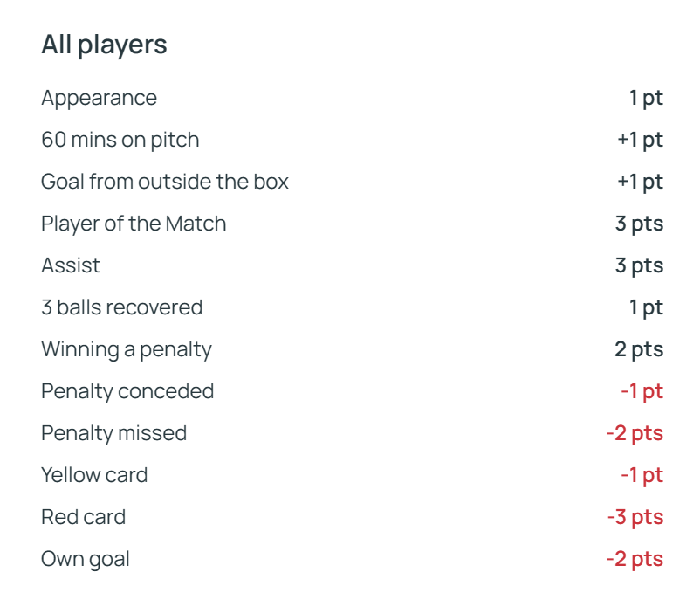This screenshot has width=700, height=593.
Task: Select the points value for Assist
Action: click(x=639, y=265)
